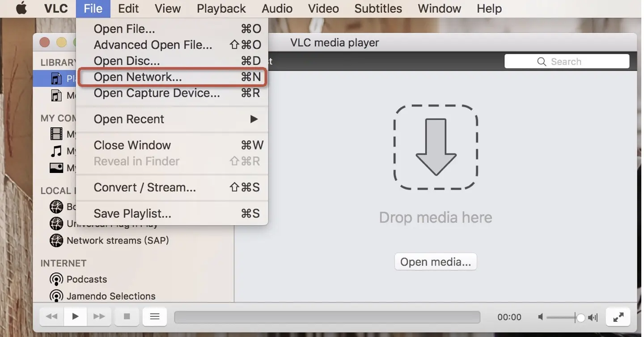Toggle fullscreen mode button

click(618, 317)
